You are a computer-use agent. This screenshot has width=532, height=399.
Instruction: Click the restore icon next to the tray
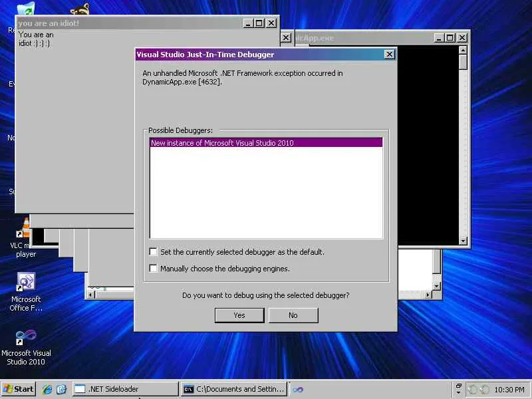click(x=459, y=386)
